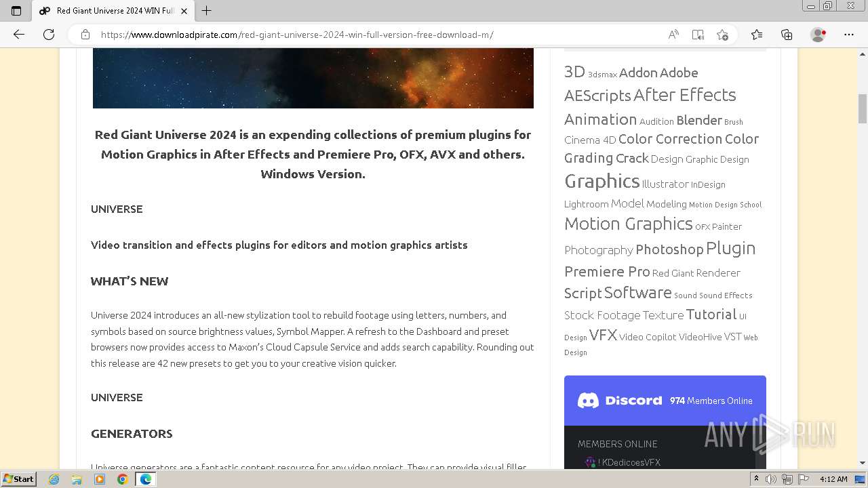Click the 4:12 AM system clock
Viewport: 868px width, 488px height.
(x=833, y=479)
